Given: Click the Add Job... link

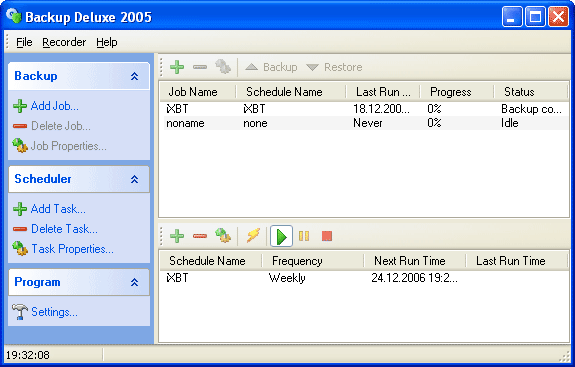Looking at the screenshot, I should (x=55, y=106).
